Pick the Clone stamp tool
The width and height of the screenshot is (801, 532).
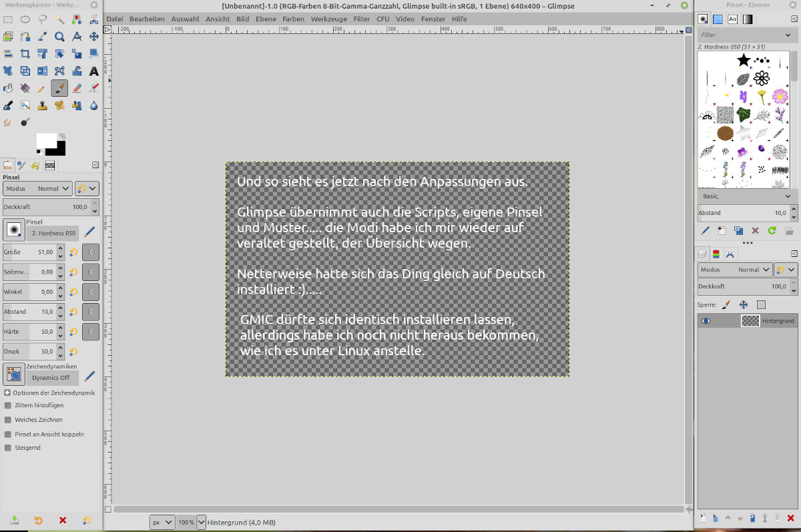click(42, 105)
